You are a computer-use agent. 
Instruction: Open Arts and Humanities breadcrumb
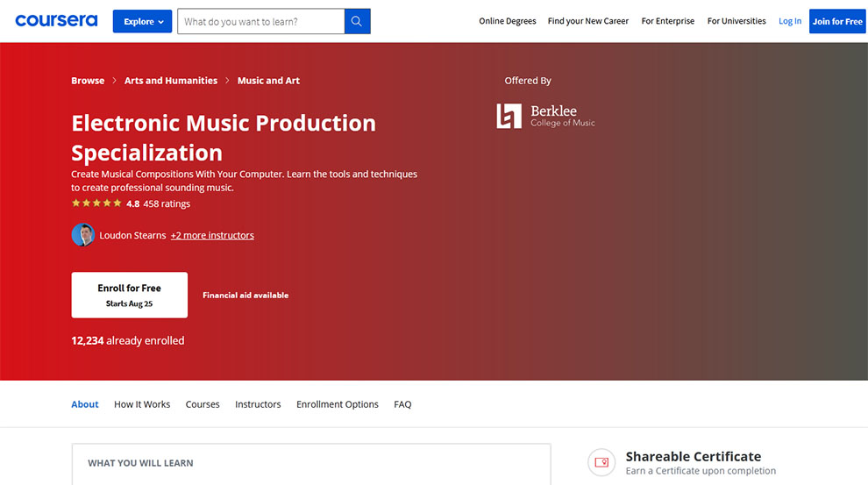click(170, 81)
